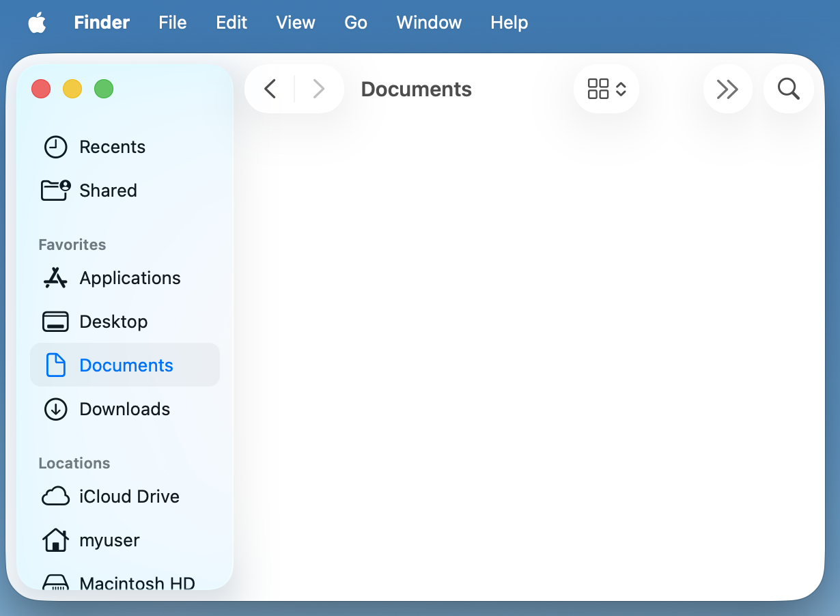
Task: Open the Edit menu
Action: (232, 23)
